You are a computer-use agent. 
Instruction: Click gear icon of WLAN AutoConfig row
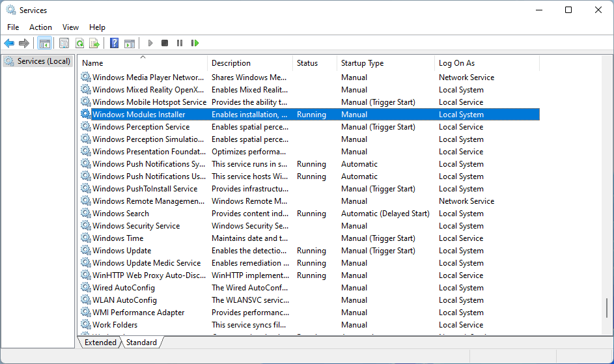86,300
